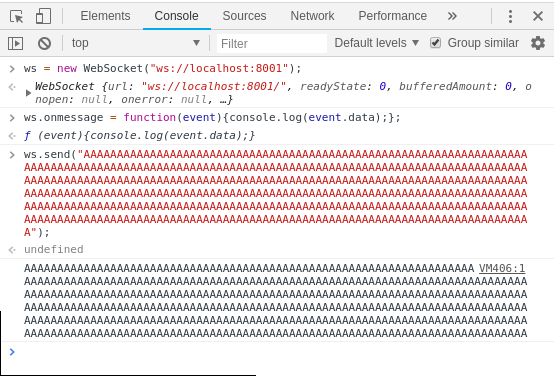
Task: Activate the inspect element picker icon
Action: tap(16, 16)
